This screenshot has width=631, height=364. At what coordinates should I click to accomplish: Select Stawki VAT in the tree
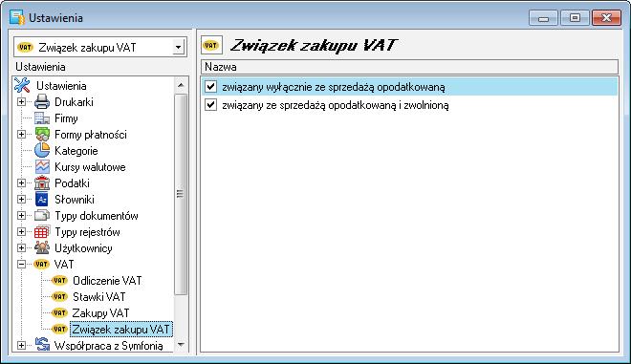[x=99, y=296]
